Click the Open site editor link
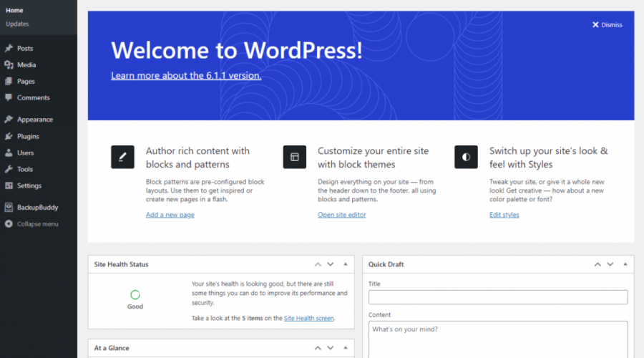Screen dimensions: 644x358 pyautogui.click(x=342, y=215)
